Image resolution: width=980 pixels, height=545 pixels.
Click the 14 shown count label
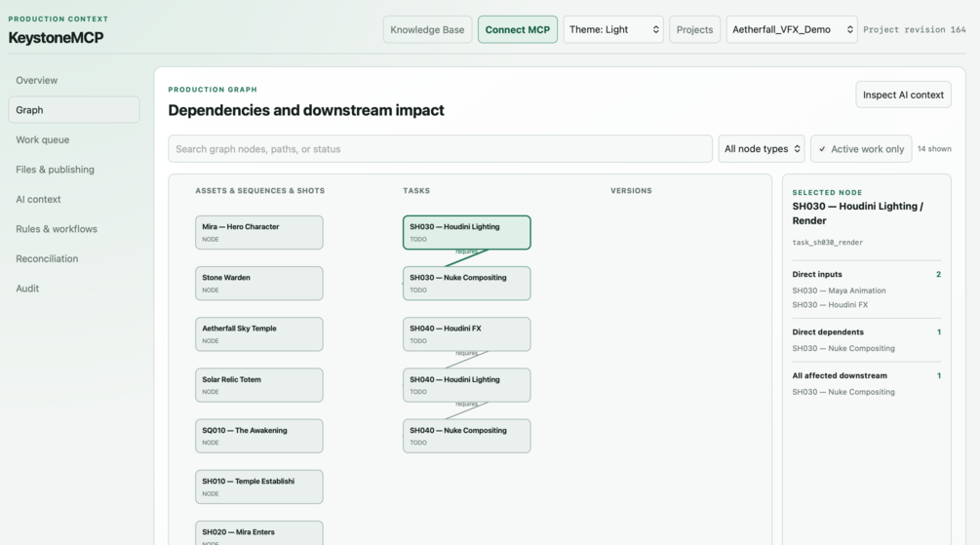pos(934,149)
